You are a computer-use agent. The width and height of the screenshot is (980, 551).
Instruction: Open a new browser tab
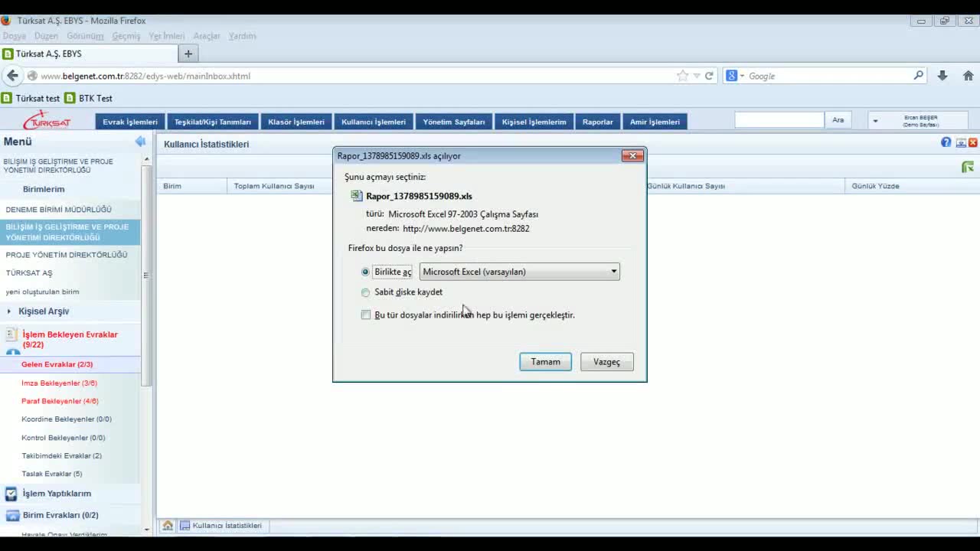(x=188, y=54)
